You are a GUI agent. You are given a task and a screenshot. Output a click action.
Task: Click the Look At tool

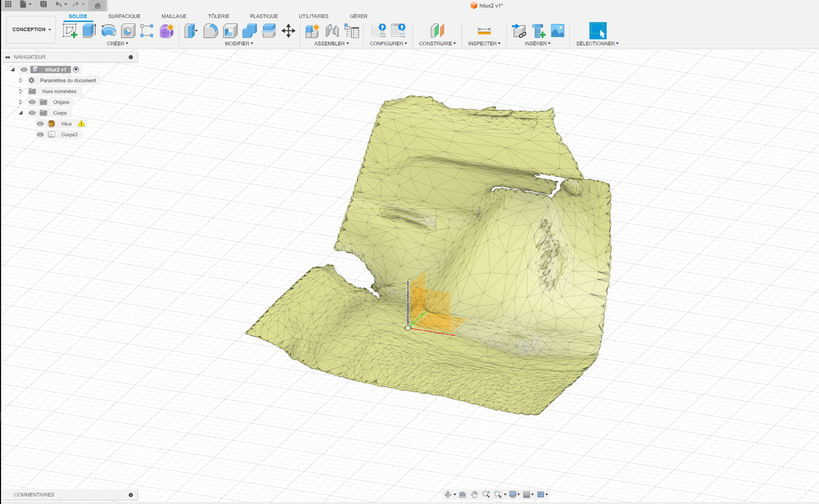click(463, 494)
